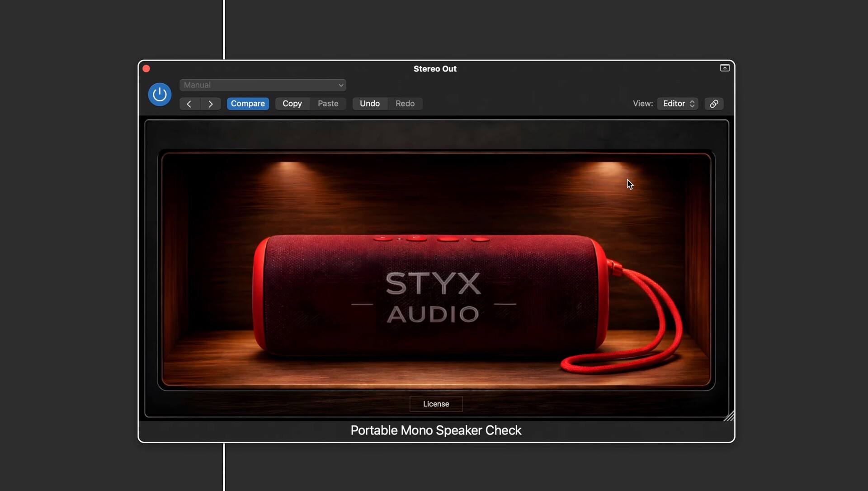
Task: Click the top-right window expand icon
Action: [x=725, y=68]
